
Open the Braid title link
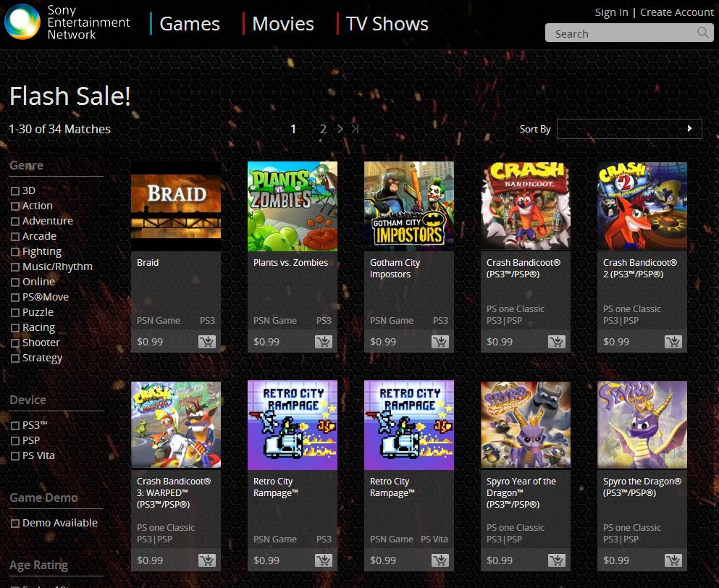point(148,263)
